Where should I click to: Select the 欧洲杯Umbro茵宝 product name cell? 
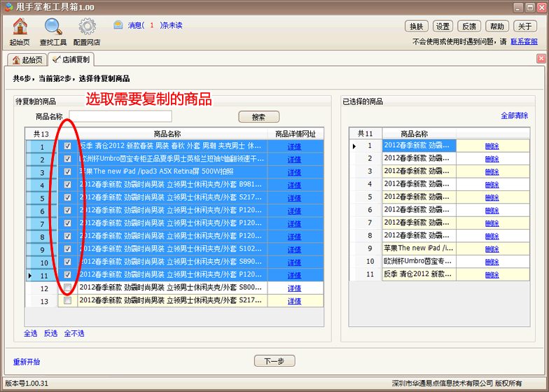coord(172,159)
